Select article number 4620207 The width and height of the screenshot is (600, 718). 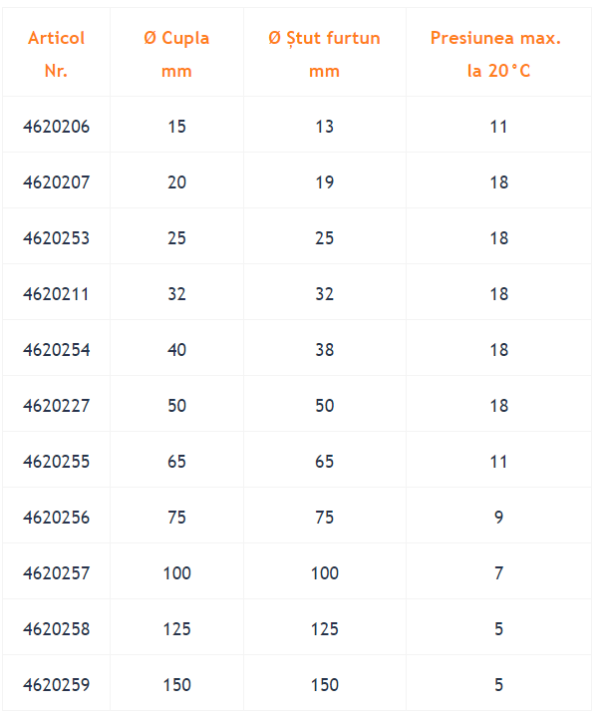56,182
